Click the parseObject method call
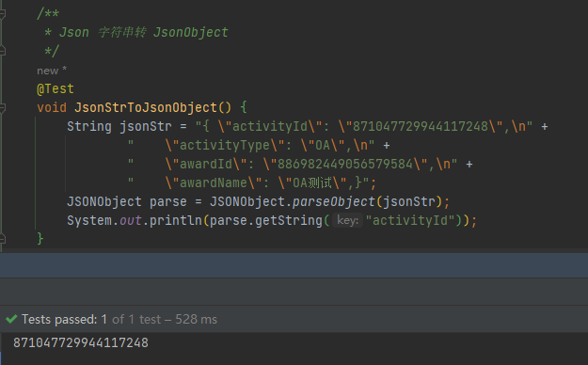Screen dimensions: 588x365 tap(333, 202)
